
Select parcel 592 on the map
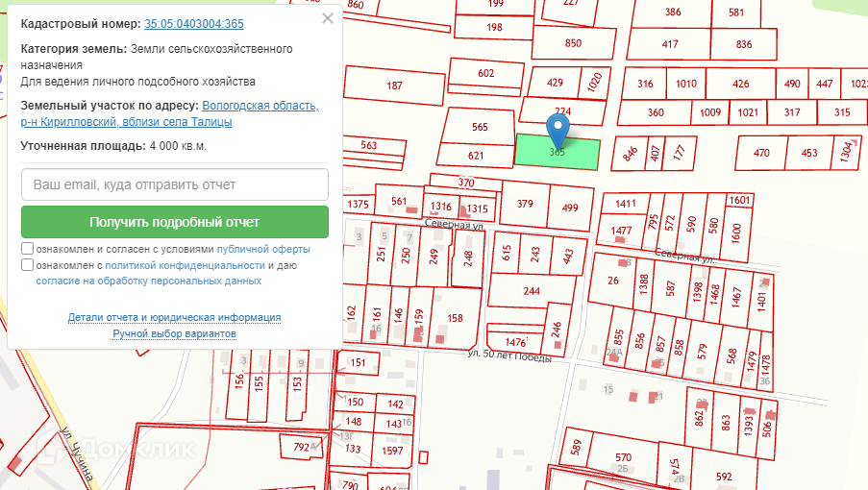point(724,477)
